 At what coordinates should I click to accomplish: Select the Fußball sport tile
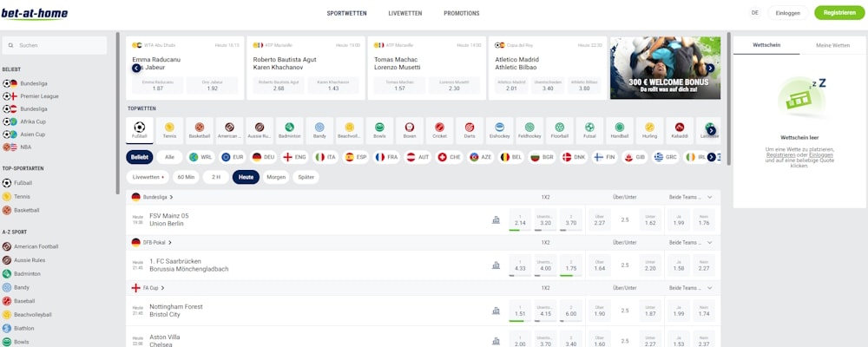140,131
